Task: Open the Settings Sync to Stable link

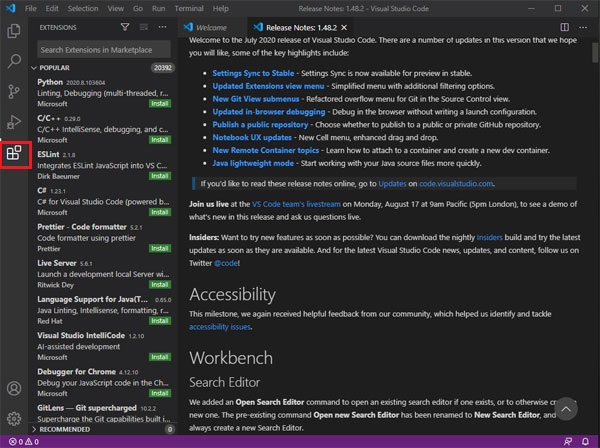Action: (x=253, y=73)
